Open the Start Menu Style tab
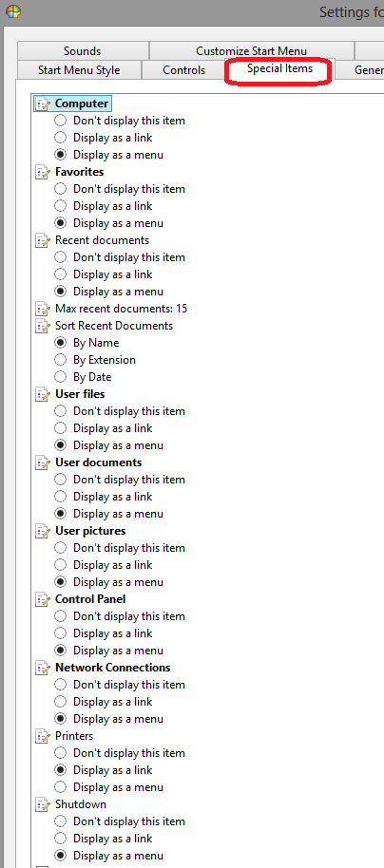 click(79, 70)
